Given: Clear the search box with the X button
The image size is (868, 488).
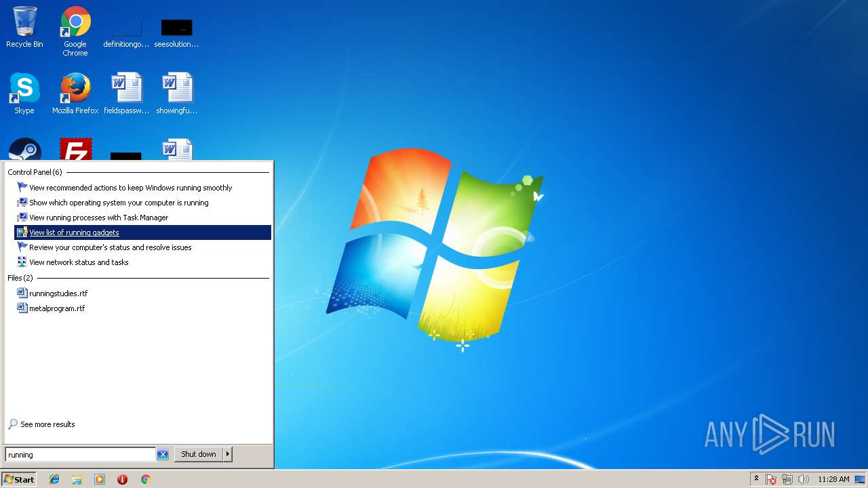Looking at the screenshot, I should pos(163,455).
